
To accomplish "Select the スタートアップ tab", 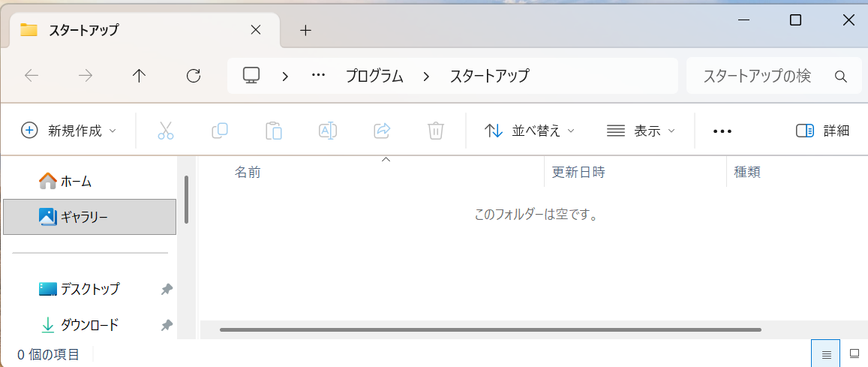I will (145, 30).
